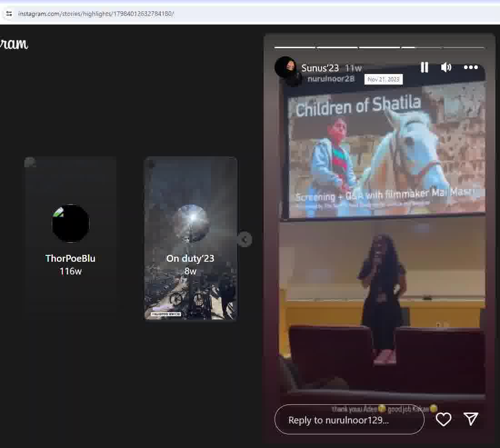Image resolution: width=500 pixels, height=448 pixels.
Task: Click the 116w label under ThorPoeBlu
Action: (x=70, y=271)
